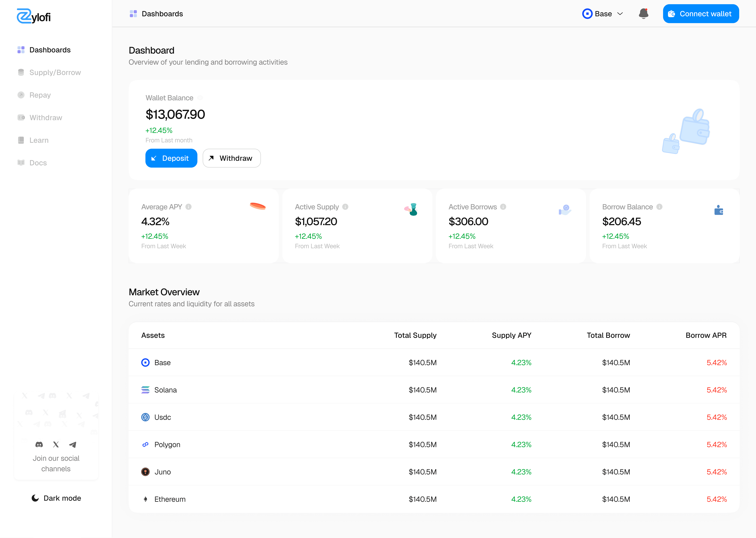Toggle wallet balance visibility eye
756x538 pixels.
(200, 98)
